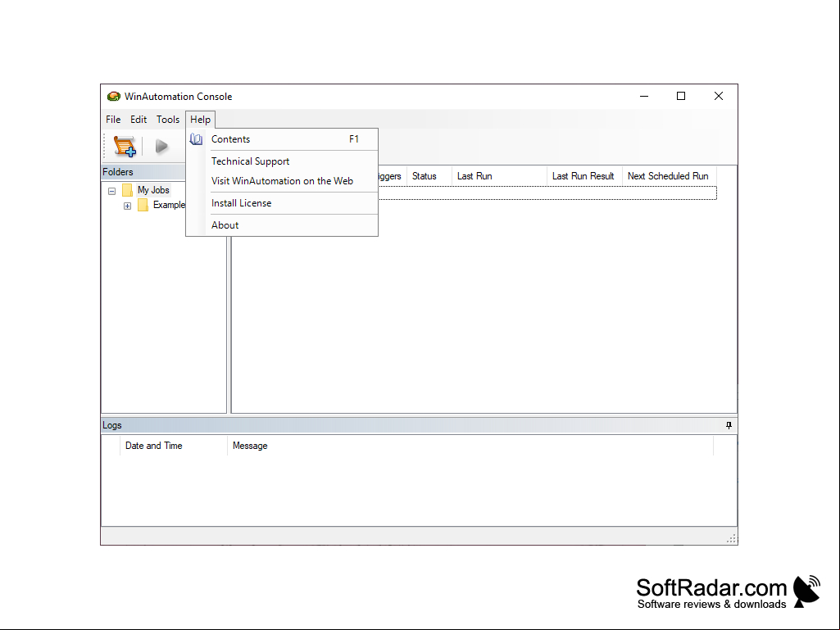Click the New Job toolbar icon
Screen dimensions: 840x630
click(125, 146)
